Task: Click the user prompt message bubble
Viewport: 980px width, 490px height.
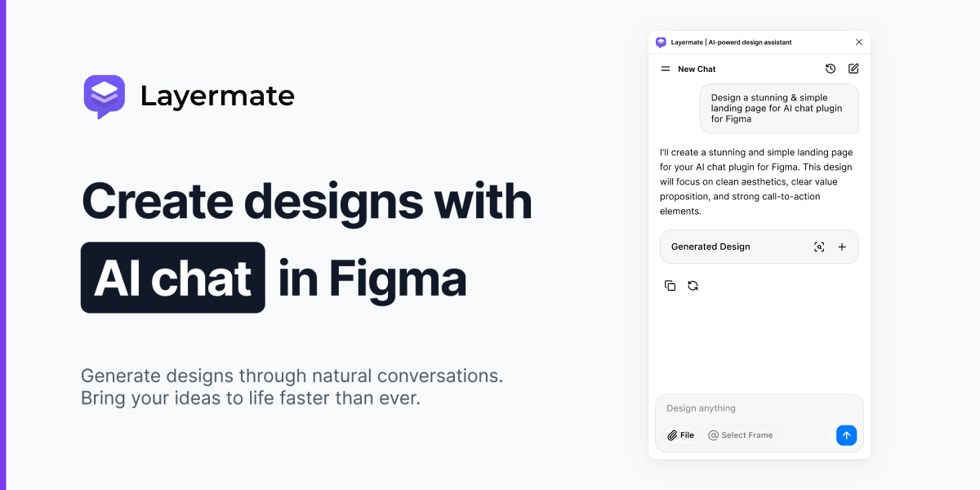Action: tap(779, 108)
